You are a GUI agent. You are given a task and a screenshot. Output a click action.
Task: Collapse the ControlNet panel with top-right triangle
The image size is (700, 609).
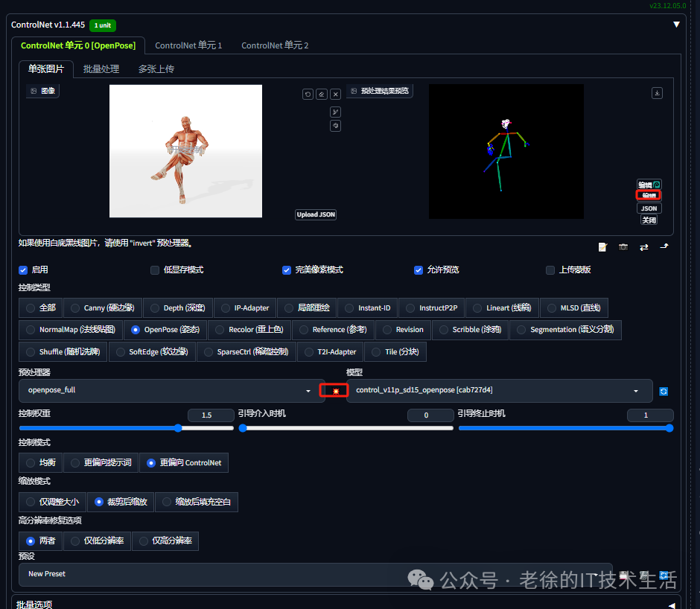(x=676, y=25)
